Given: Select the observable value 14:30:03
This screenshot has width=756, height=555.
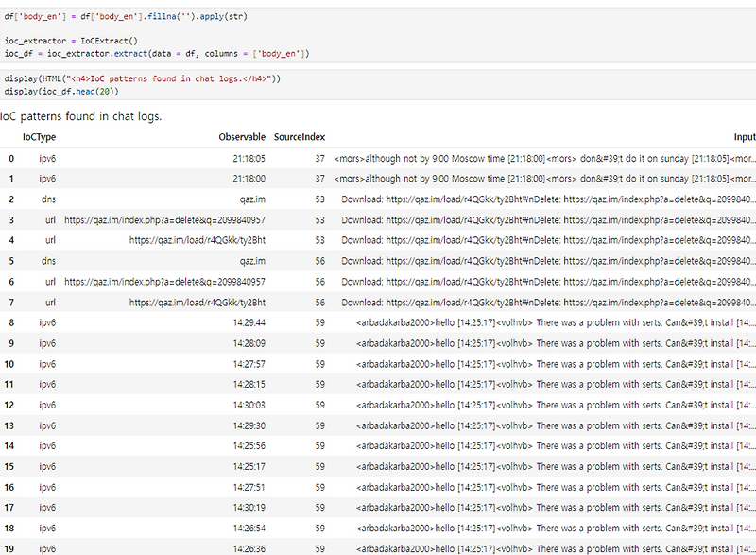Looking at the screenshot, I should (x=249, y=405).
